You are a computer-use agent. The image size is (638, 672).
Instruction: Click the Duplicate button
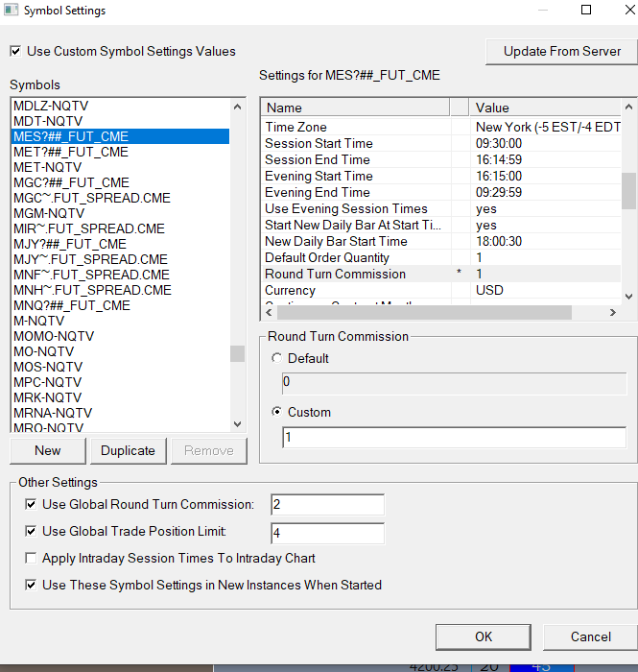[x=128, y=451]
